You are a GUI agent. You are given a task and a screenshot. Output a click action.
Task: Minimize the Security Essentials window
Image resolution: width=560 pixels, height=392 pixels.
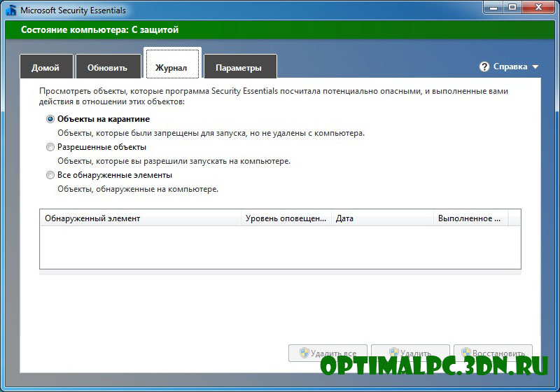[x=493, y=7]
